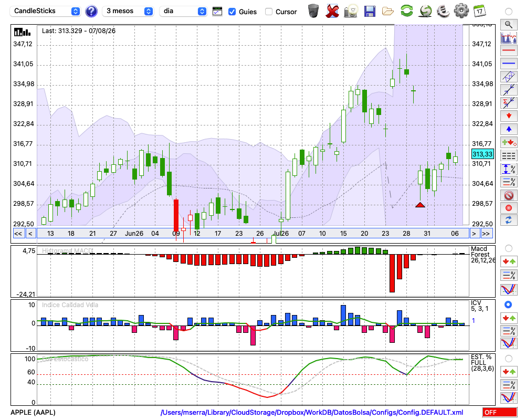Screen dimensions: 525x420
Task: Click the green refresh arrows icon
Action: (x=406, y=11)
